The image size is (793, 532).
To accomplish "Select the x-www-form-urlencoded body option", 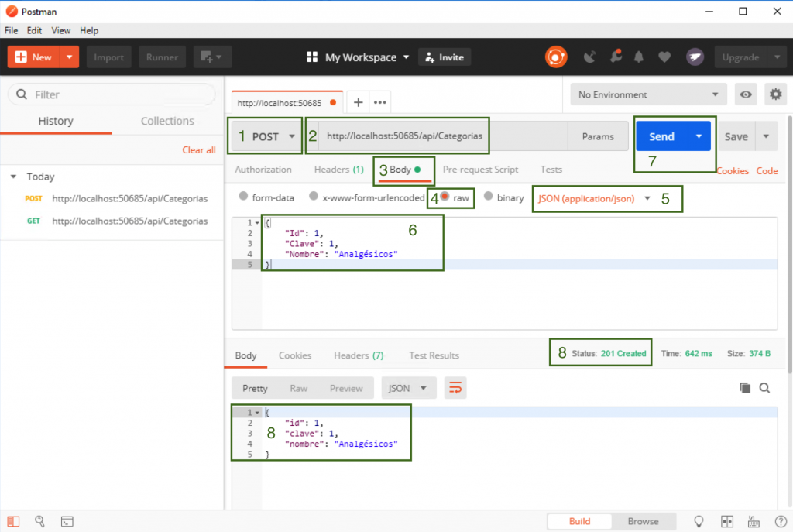I will [314, 197].
